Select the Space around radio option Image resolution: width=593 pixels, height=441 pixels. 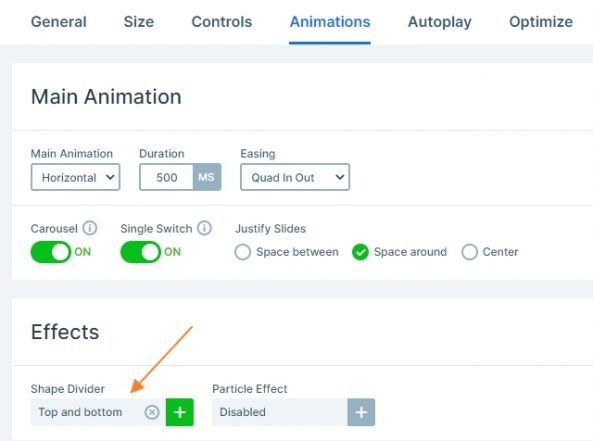(360, 252)
